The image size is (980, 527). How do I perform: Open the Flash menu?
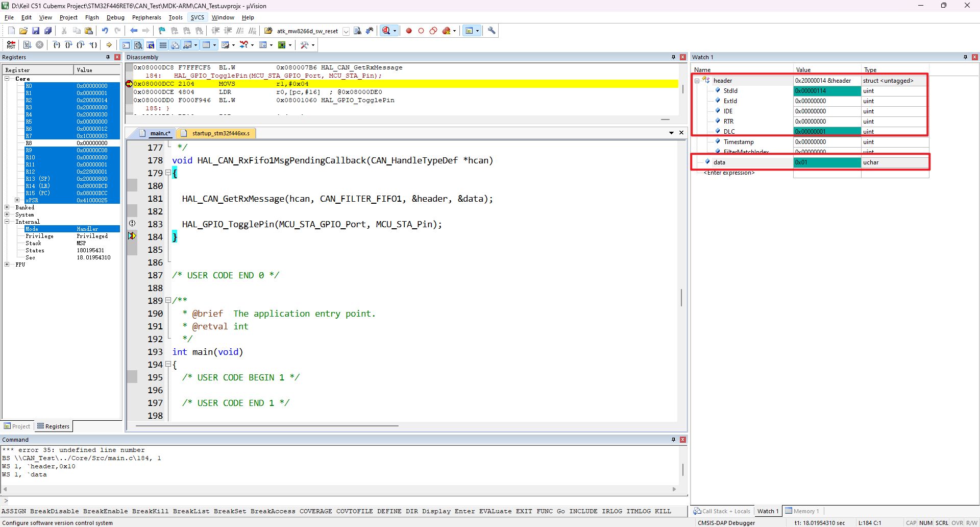92,17
